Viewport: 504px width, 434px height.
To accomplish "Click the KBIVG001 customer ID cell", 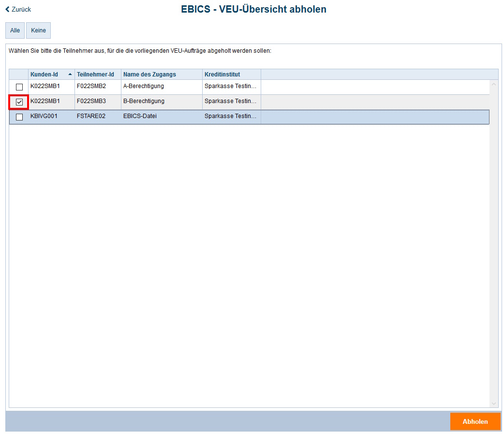I will point(44,117).
